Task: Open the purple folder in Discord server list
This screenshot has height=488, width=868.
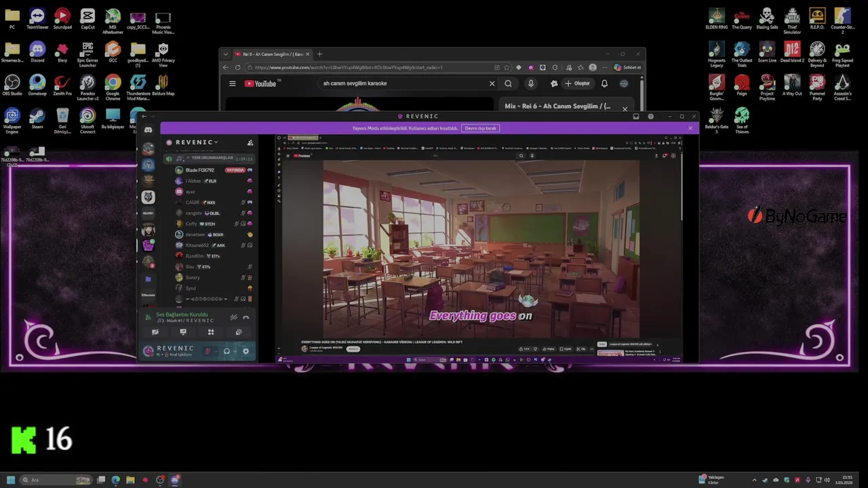Action: click(148, 279)
